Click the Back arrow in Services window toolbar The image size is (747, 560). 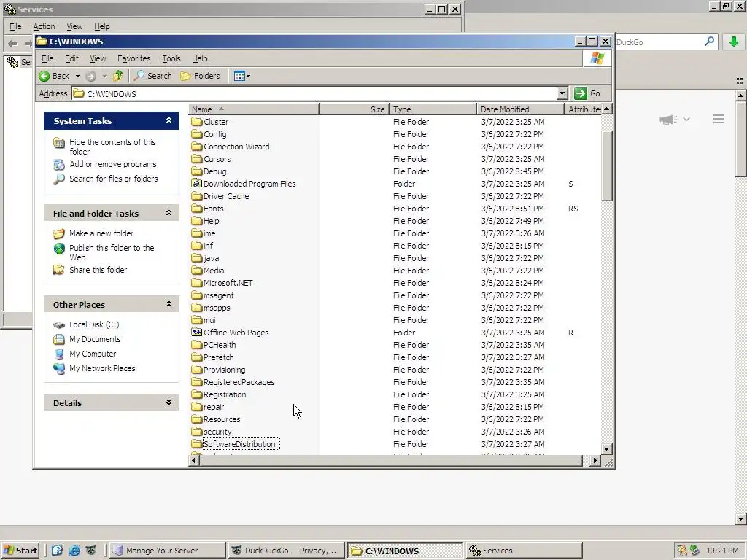pos(13,44)
